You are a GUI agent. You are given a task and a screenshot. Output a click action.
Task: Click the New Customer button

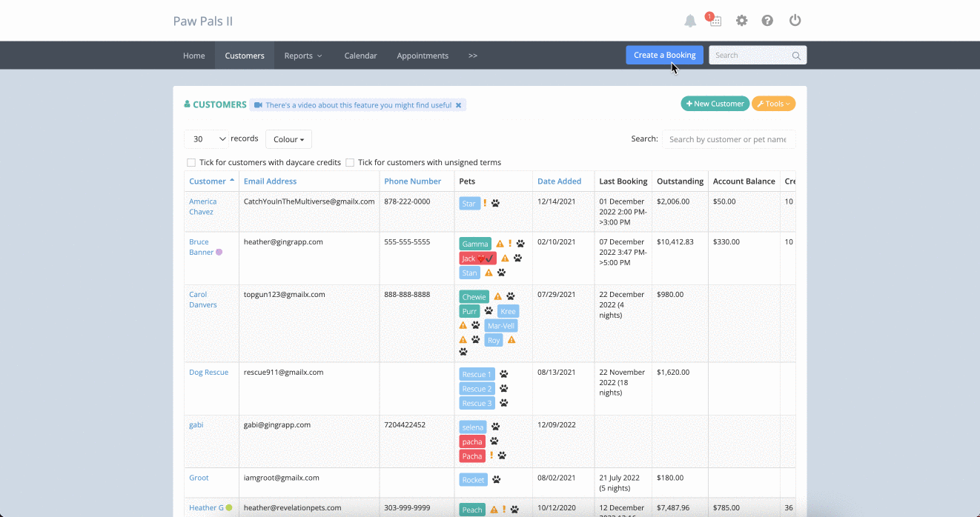[x=715, y=104]
